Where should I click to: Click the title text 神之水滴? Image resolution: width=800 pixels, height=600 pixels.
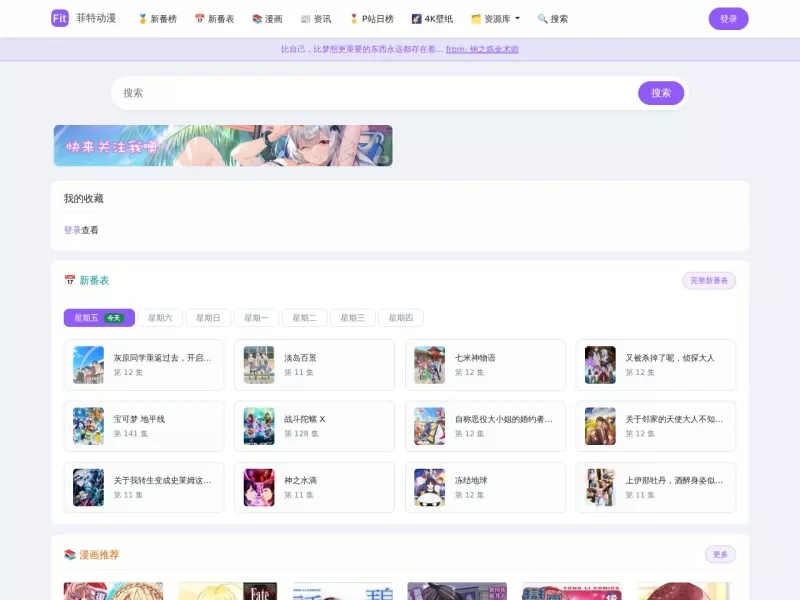tap(301, 480)
